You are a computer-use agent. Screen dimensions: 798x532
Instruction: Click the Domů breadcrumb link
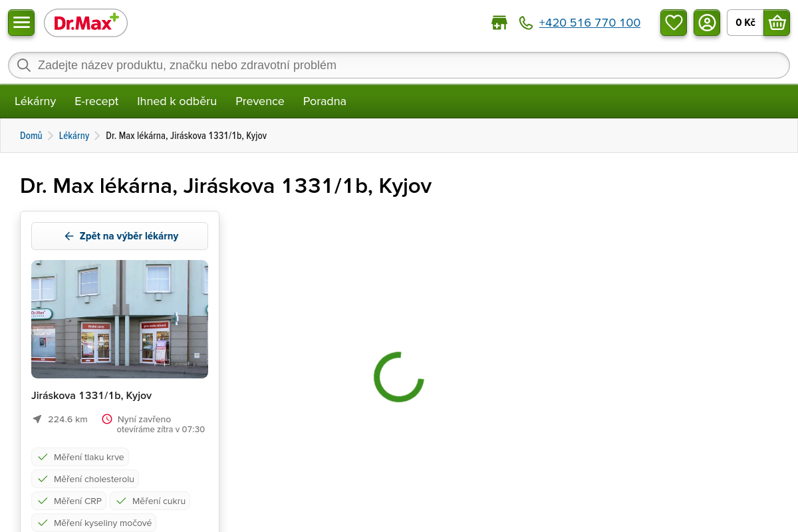click(31, 136)
